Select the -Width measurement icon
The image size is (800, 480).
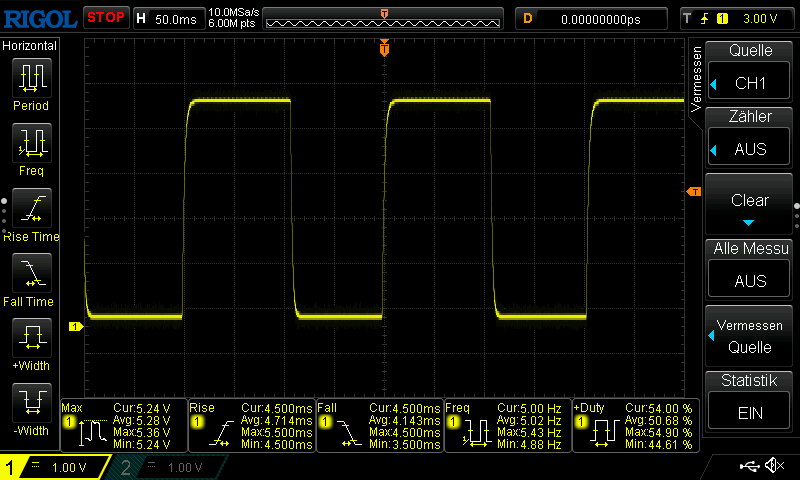[30, 403]
